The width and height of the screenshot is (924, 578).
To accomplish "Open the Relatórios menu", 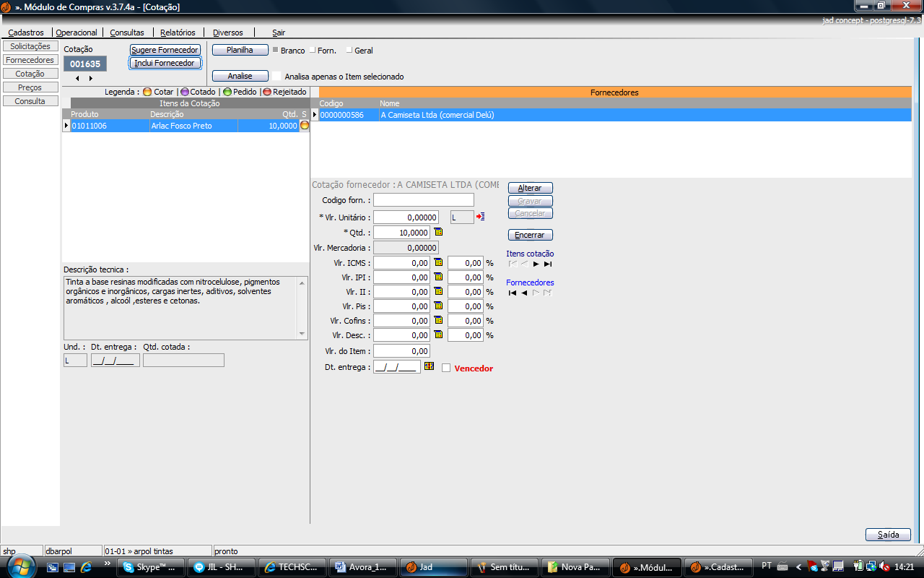I will point(178,33).
